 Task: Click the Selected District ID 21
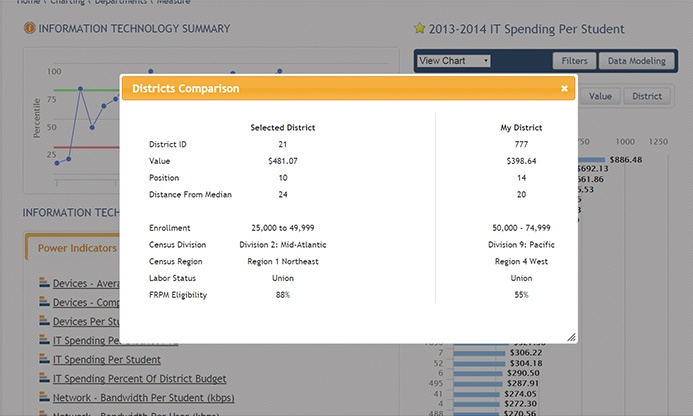point(283,144)
